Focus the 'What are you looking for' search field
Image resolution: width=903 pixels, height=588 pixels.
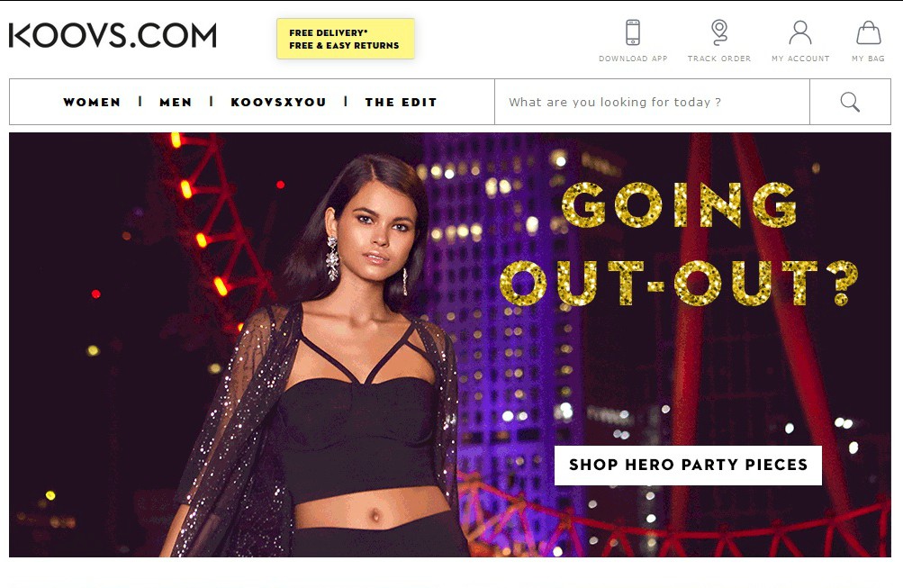click(652, 102)
